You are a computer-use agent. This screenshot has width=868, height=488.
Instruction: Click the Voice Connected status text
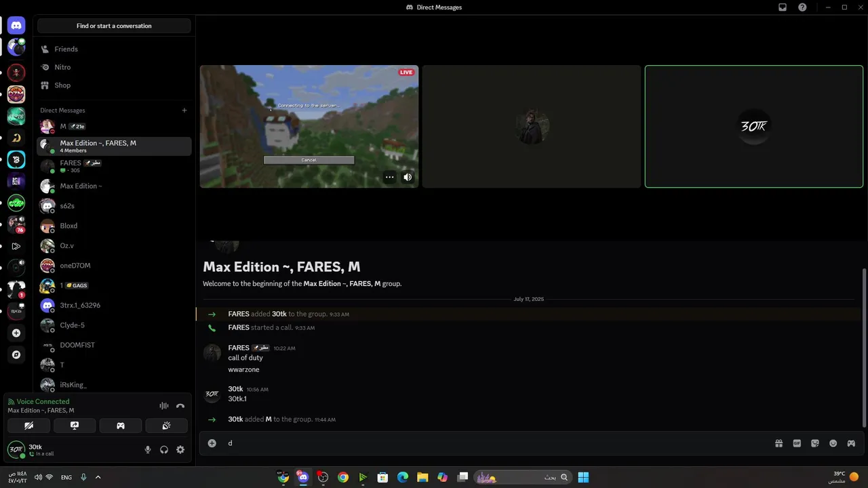pyautogui.click(x=43, y=402)
